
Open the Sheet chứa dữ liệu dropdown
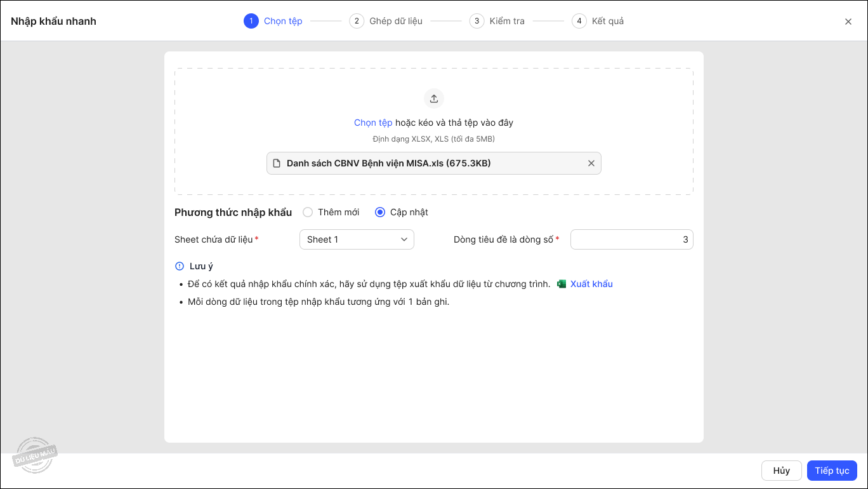[x=356, y=239]
